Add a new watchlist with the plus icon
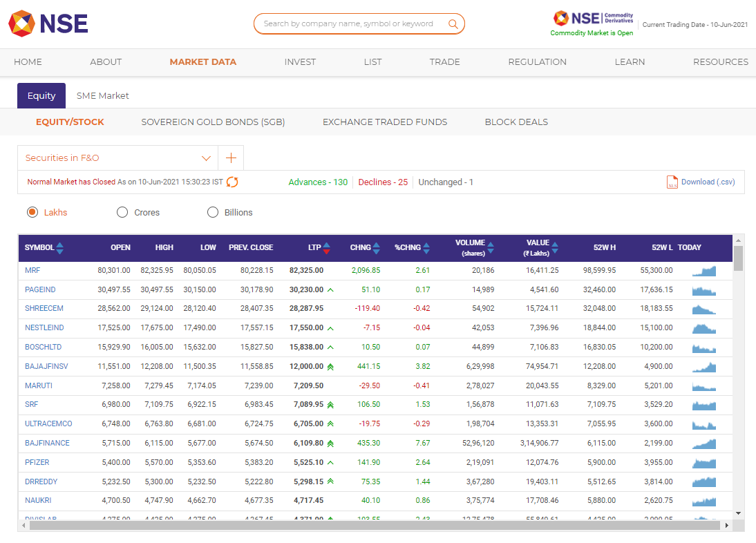The width and height of the screenshot is (756, 543). coord(230,158)
